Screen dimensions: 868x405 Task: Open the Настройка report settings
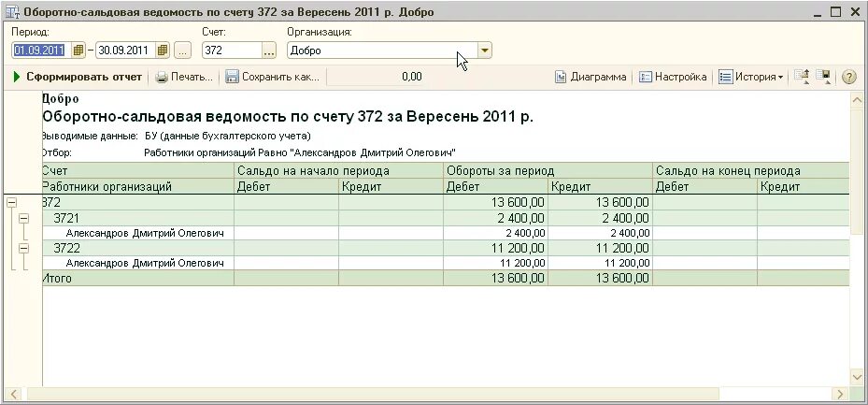(x=673, y=77)
